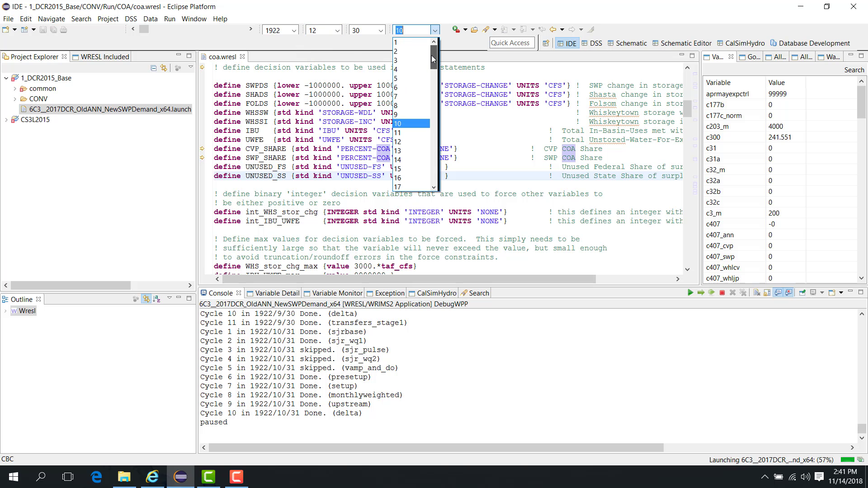Click the New wizard toolbar icon
This screenshot has width=868, height=488.
(x=6, y=30)
